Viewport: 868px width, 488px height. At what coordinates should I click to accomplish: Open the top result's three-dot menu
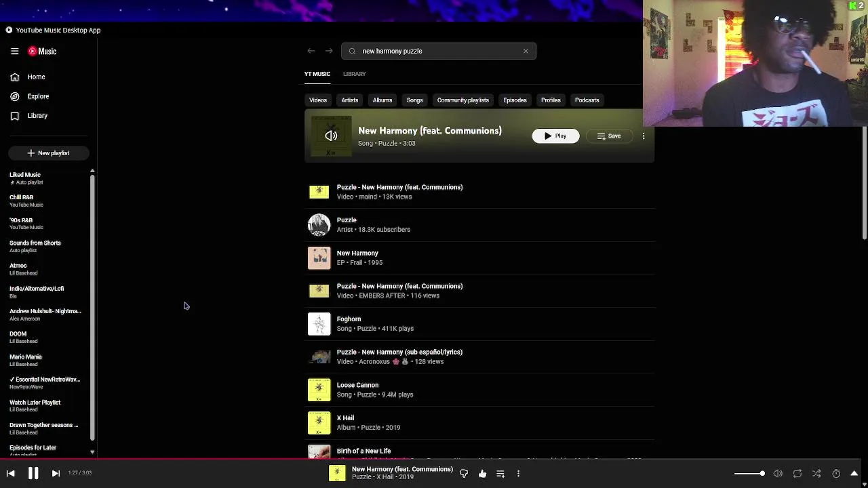click(x=644, y=136)
